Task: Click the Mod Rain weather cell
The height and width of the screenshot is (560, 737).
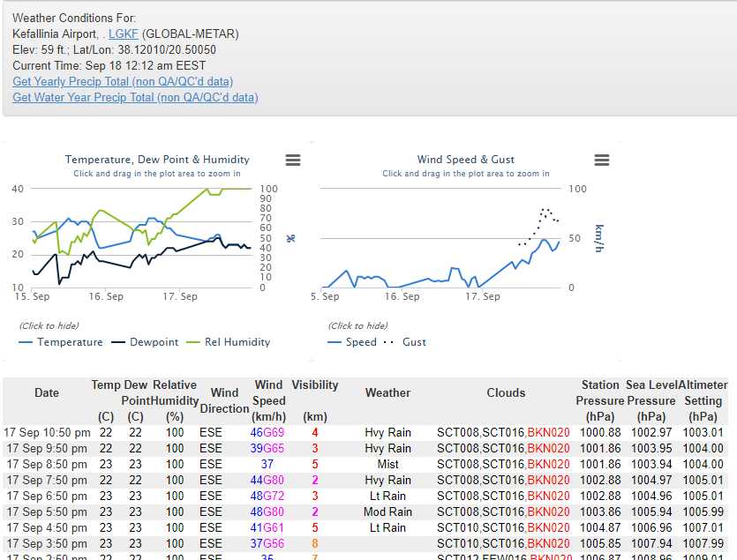Action: (x=387, y=511)
